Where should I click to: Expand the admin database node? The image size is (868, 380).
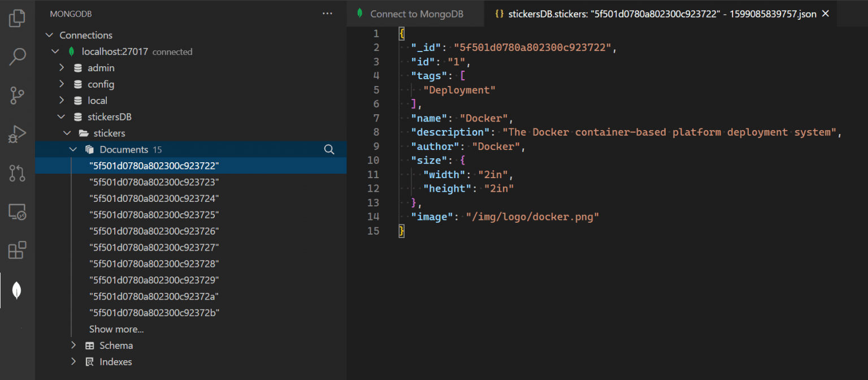point(62,67)
